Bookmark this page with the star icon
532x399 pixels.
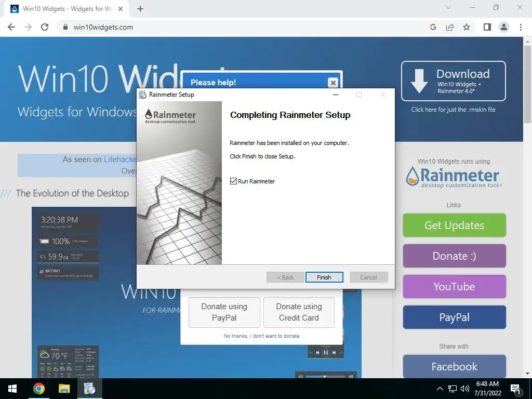click(467, 27)
